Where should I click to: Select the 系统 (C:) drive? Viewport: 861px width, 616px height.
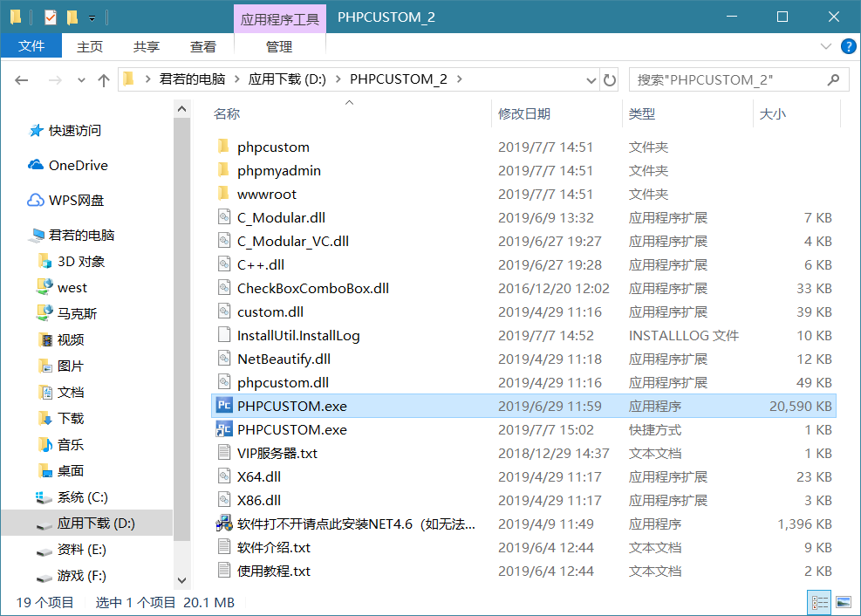(72, 497)
